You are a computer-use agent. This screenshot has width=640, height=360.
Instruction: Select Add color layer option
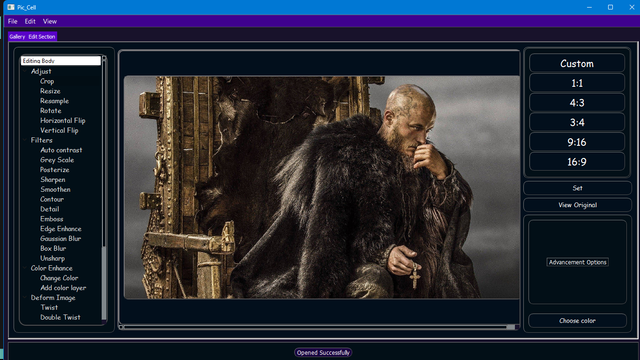point(63,288)
